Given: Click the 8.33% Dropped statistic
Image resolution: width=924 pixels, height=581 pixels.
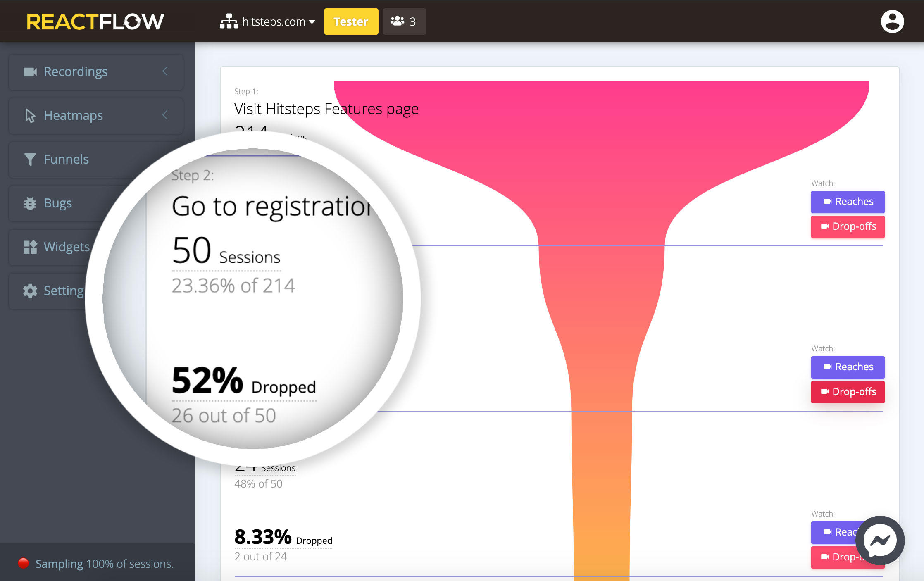Looking at the screenshot, I should (283, 538).
